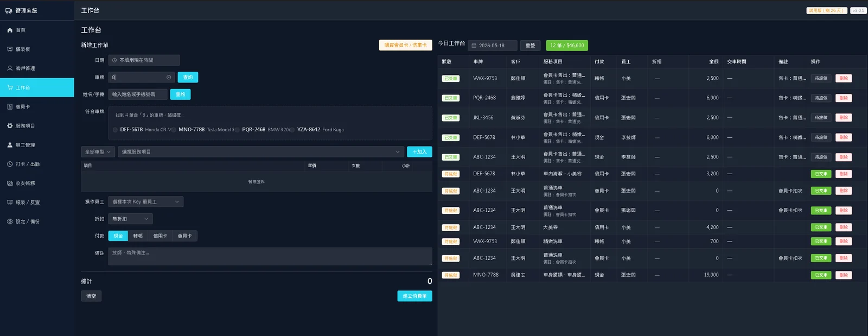868x336 pixels.
Task: Choose the YZA-8642 Ford Kuga radio option
Action: tap(292, 130)
